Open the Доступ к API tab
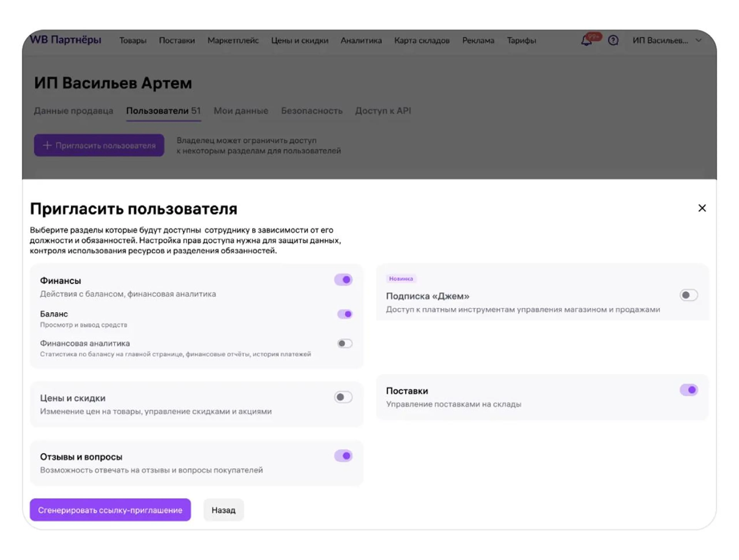This screenshot has width=739, height=560. (383, 111)
